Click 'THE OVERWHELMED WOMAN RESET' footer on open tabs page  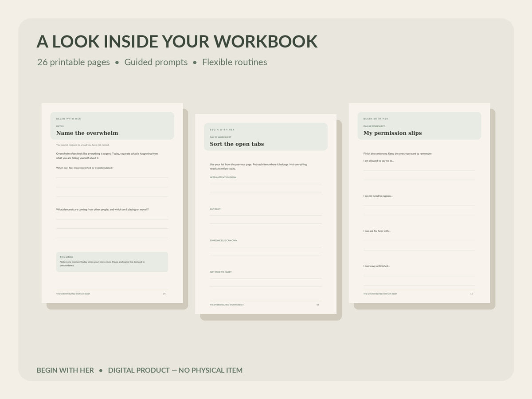click(x=227, y=305)
